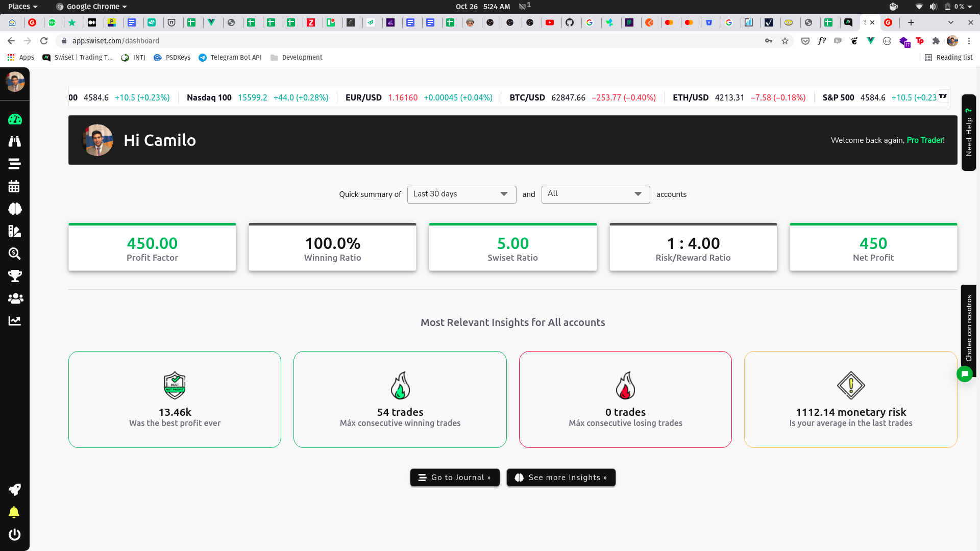This screenshot has height=551, width=980.
Task: Expand the Places menu in top bar
Action: 22,7
